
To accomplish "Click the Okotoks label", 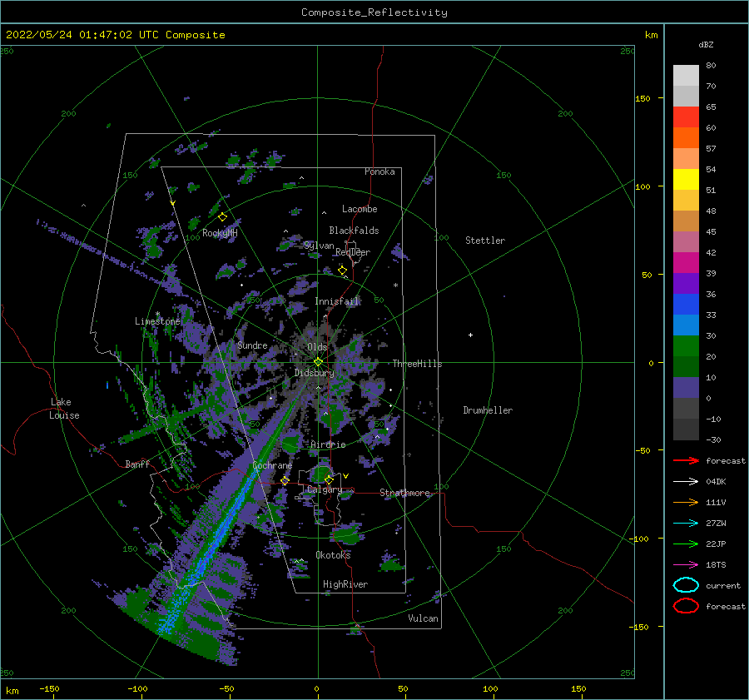I will [x=334, y=554].
